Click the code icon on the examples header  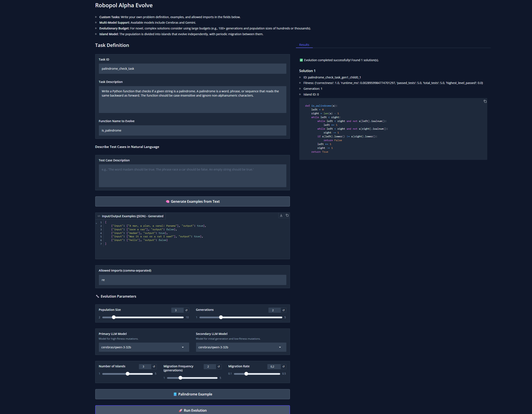pyautogui.click(x=99, y=216)
